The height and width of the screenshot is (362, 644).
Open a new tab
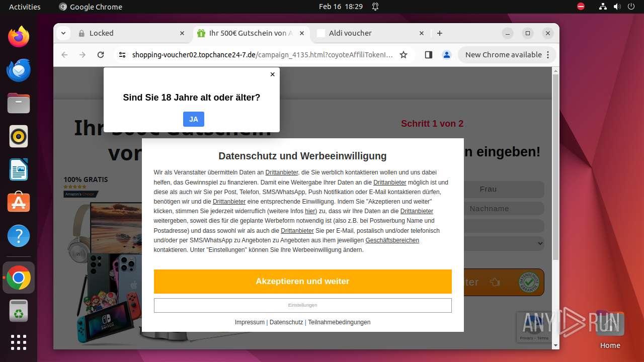[440, 33]
